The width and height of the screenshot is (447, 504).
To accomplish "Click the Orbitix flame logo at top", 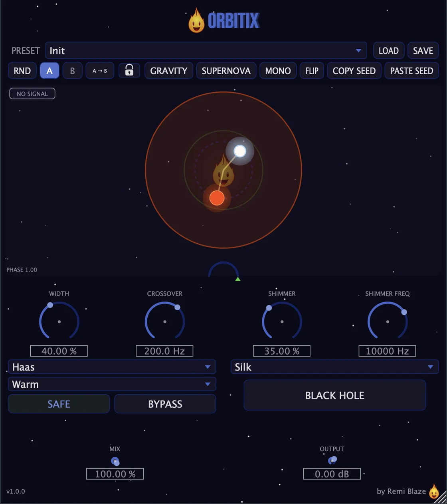I will (x=196, y=20).
